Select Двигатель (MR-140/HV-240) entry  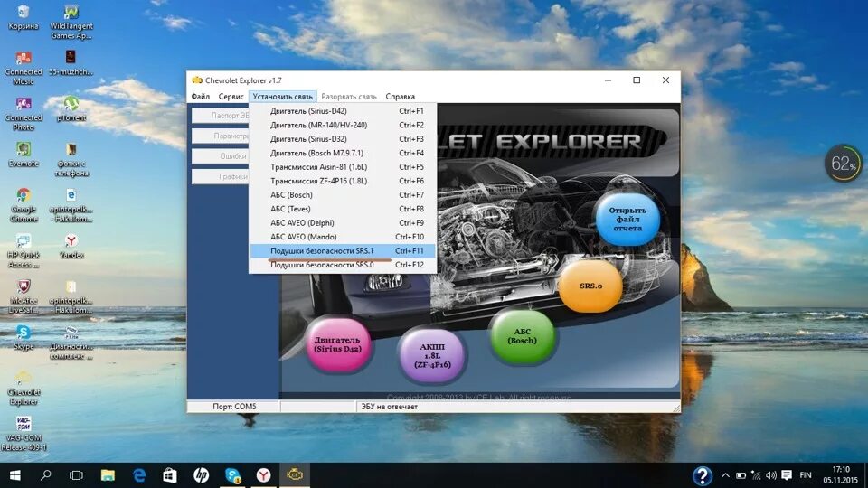pyautogui.click(x=343, y=125)
